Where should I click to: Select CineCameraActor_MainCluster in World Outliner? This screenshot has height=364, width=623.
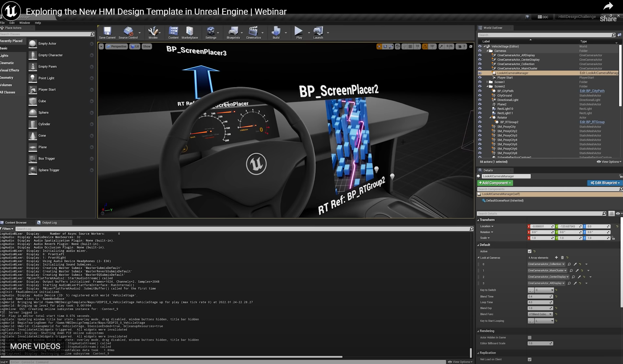point(517,68)
